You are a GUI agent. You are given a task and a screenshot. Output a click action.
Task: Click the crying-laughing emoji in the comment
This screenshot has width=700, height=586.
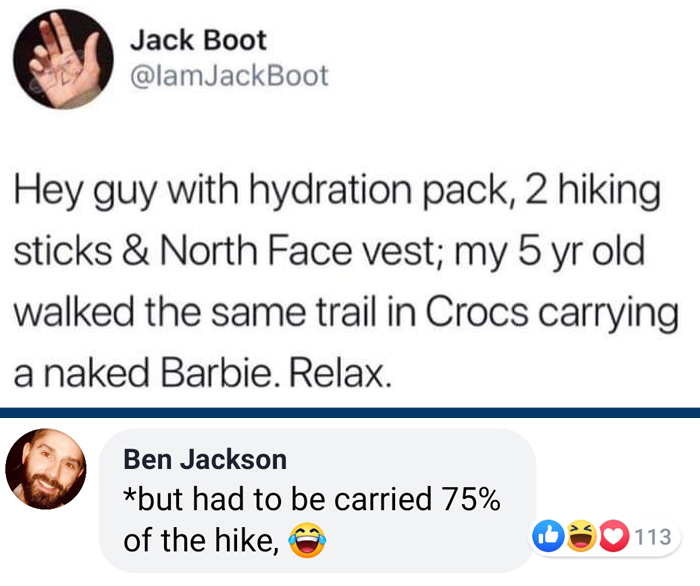[x=306, y=540]
